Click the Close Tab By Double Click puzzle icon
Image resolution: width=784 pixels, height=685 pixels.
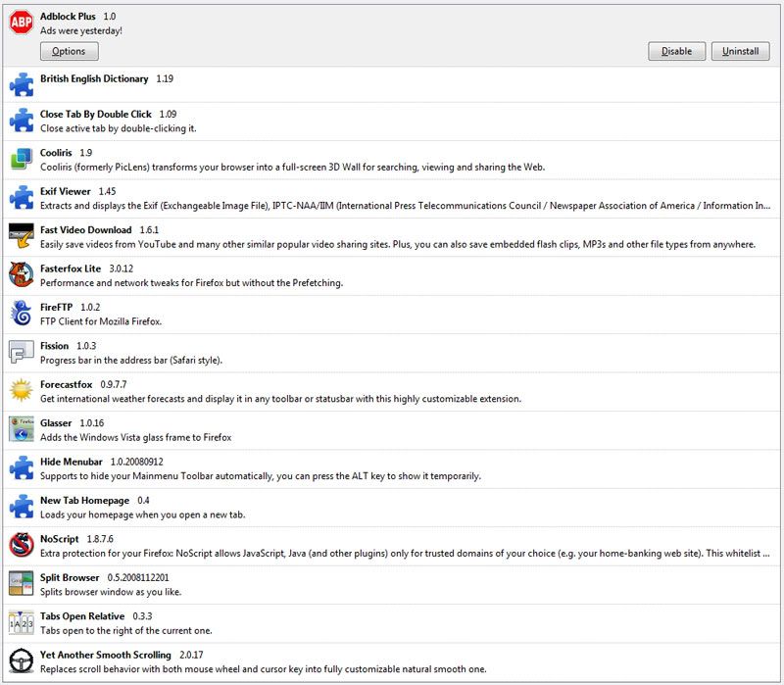22,121
